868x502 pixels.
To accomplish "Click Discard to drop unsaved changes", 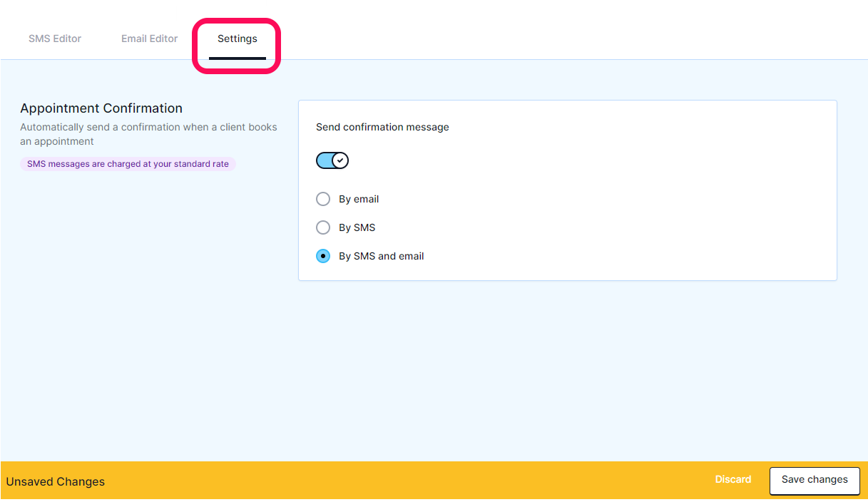I will coord(733,479).
